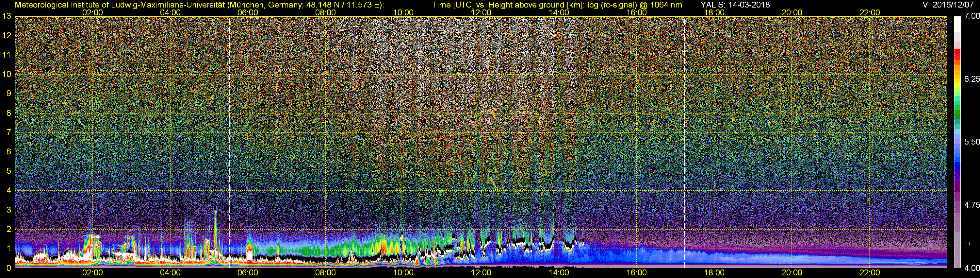
Task: Select 22:00 on the bottom time axis
Action: coord(870,273)
